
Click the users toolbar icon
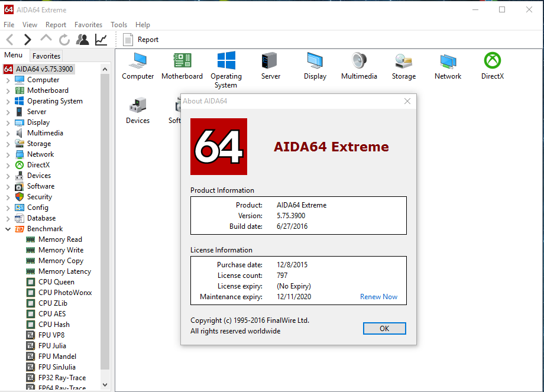tap(83, 39)
